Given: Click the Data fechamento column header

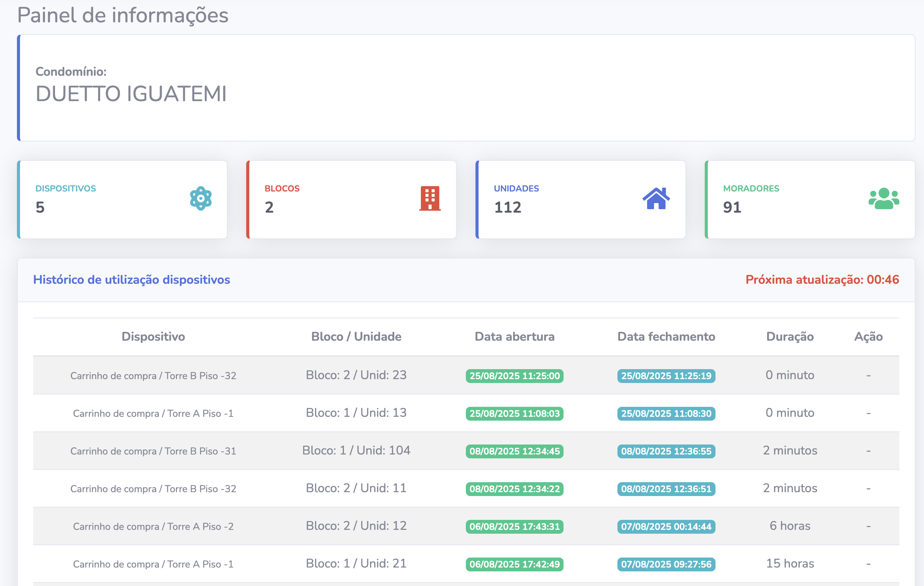Looking at the screenshot, I should pos(666,336).
